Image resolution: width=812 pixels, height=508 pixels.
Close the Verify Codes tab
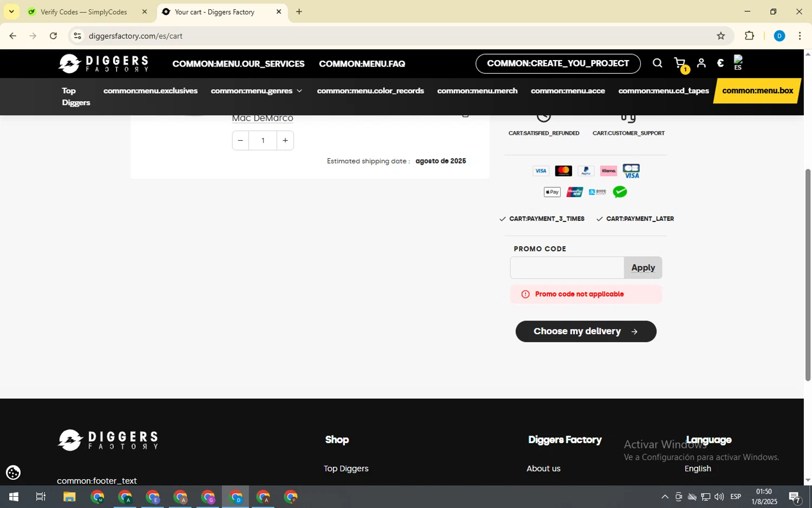(145, 11)
